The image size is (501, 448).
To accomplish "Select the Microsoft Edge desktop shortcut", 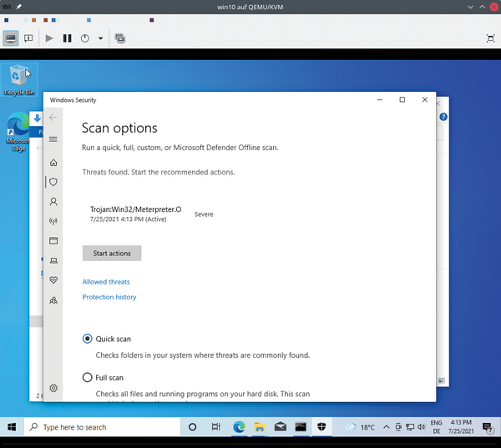I will [x=18, y=132].
